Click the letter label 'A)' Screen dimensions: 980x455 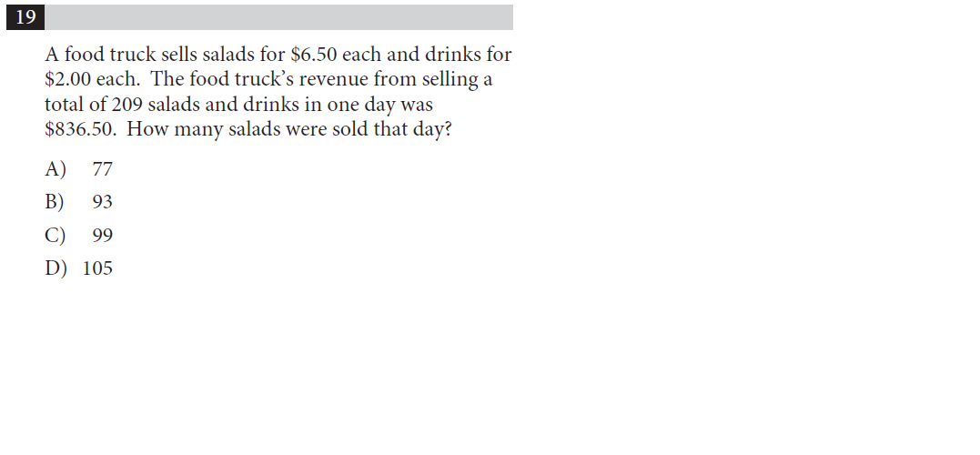[55, 169]
